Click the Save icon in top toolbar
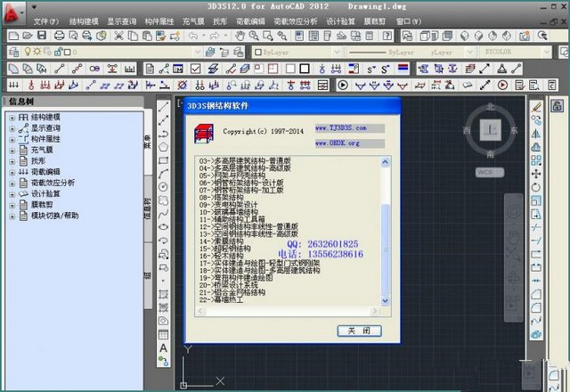Image resolution: width=570 pixels, height=392 pixels. pyautogui.click(x=43, y=36)
